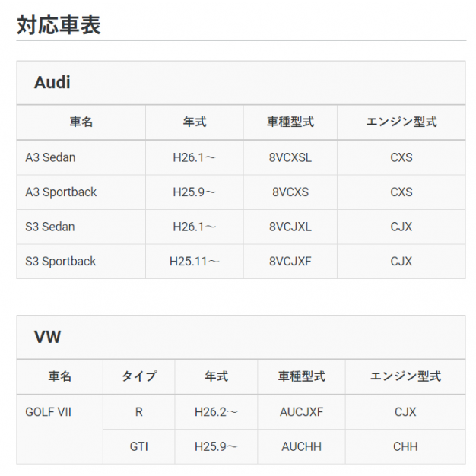Click the H25.11～ year cell
Viewport: 476px width, 476px height.
pos(195,262)
